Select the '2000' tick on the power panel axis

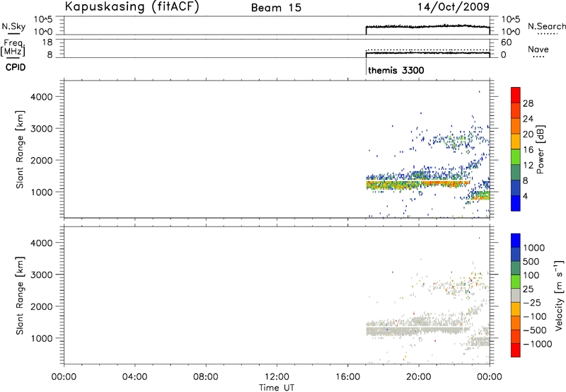tap(42, 160)
